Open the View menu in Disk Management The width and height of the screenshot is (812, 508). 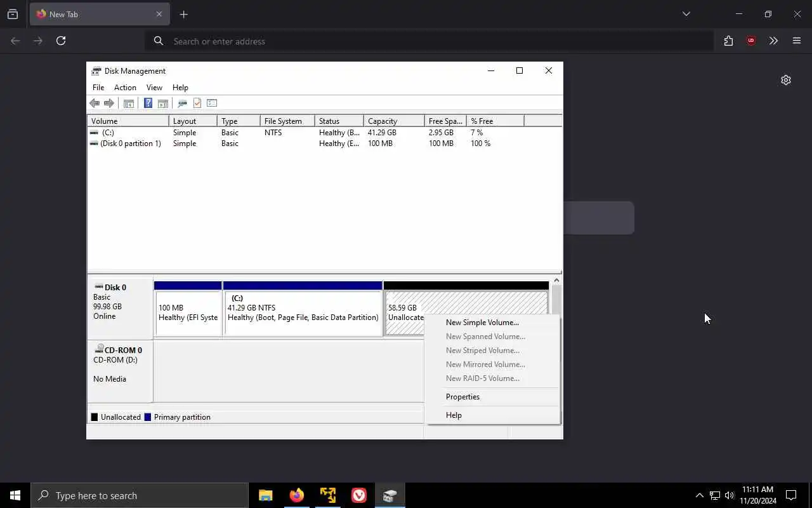tap(154, 88)
